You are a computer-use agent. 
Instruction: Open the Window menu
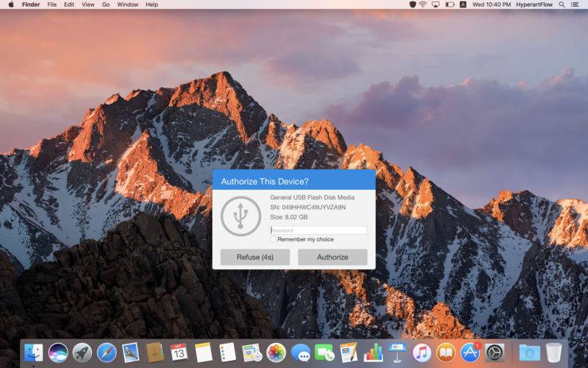click(x=127, y=4)
